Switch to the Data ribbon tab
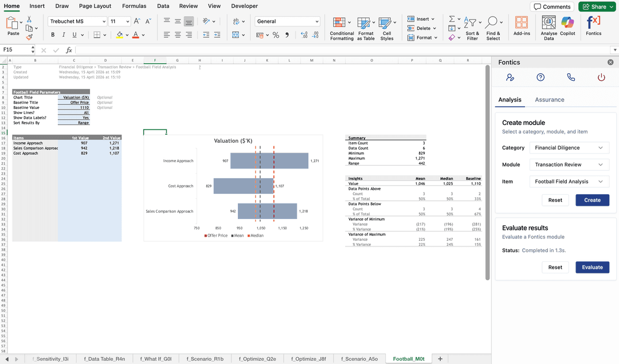Viewport: 619px width, 364px height. pyautogui.click(x=163, y=6)
